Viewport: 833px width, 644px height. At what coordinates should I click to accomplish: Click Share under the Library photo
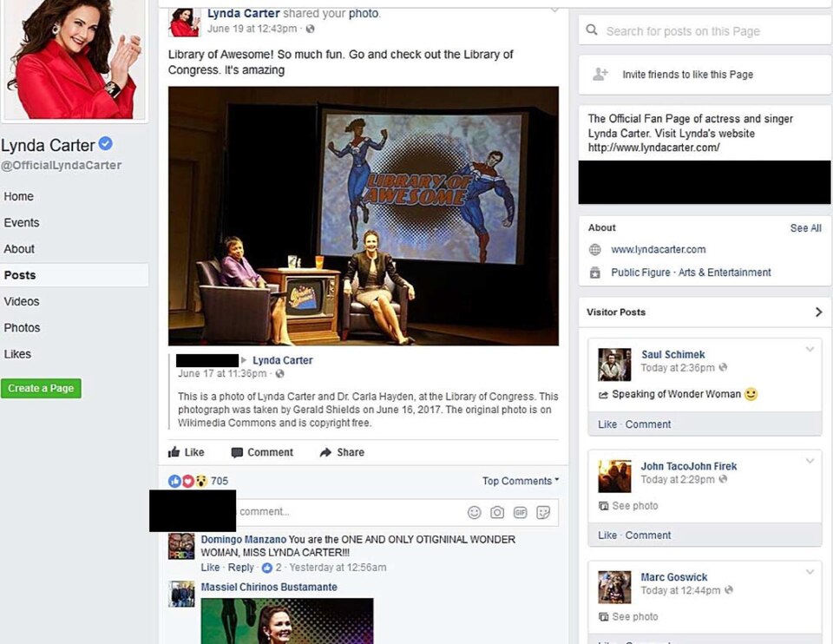342,452
